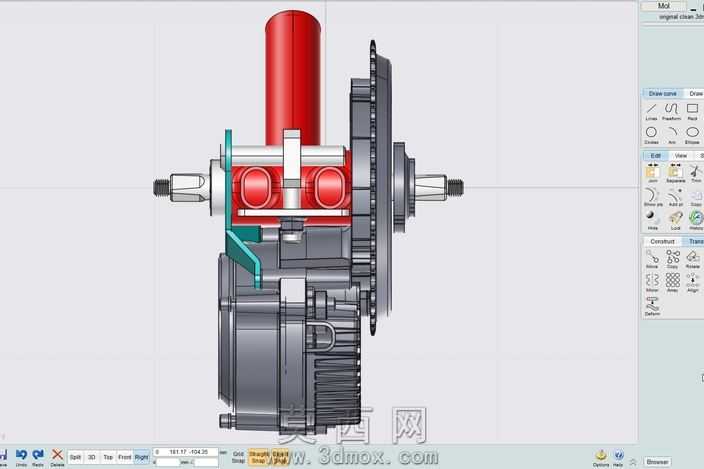The image size is (704, 469).
Task: Open the Edit palette tab
Action: pyautogui.click(x=656, y=155)
